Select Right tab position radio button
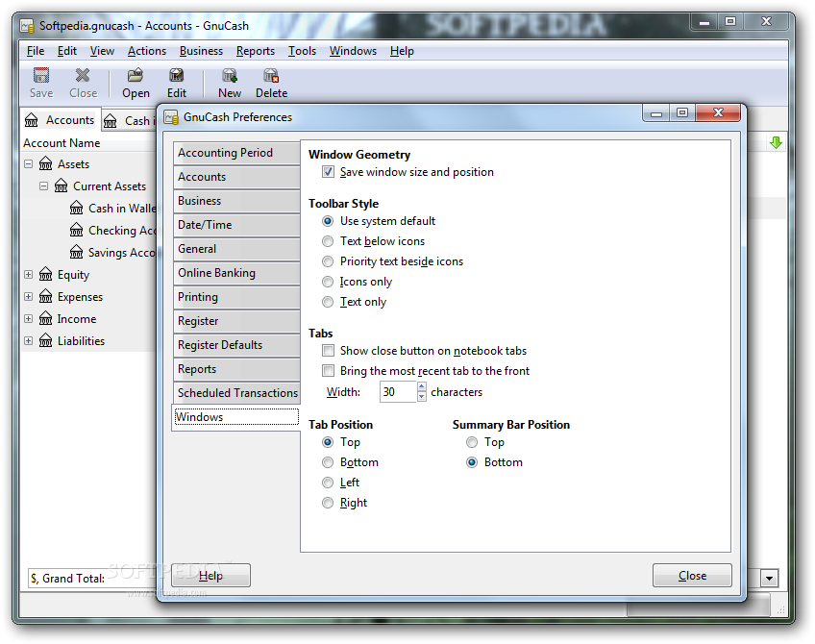The width and height of the screenshot is (815, 644). [328, 503]
